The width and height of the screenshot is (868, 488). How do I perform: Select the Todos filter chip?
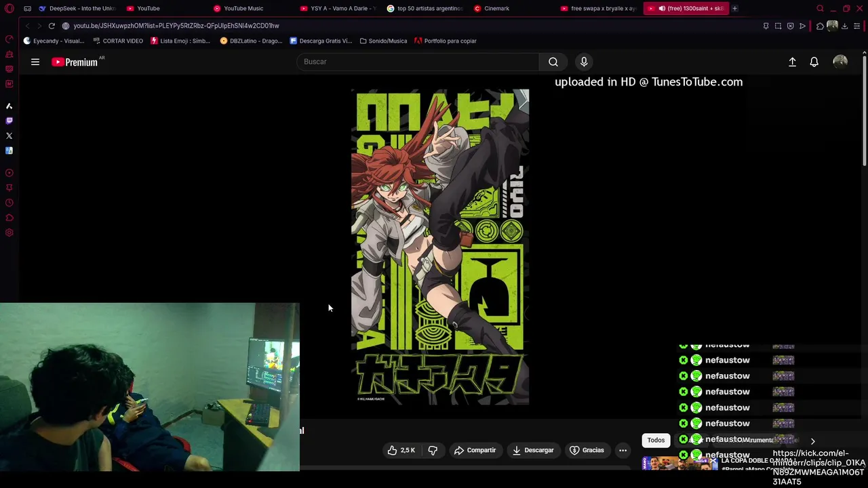(x=656, y=441)
